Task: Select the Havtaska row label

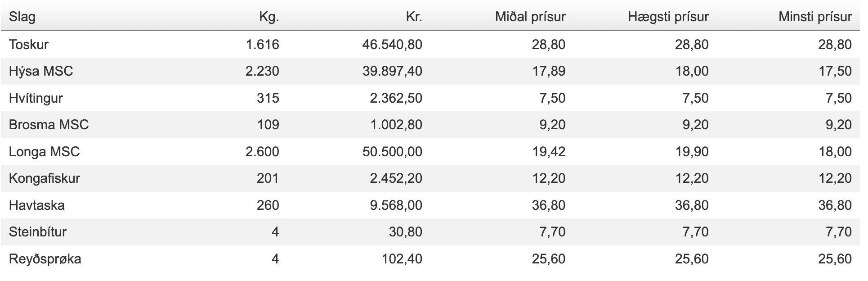Action: tap(37, 205)
